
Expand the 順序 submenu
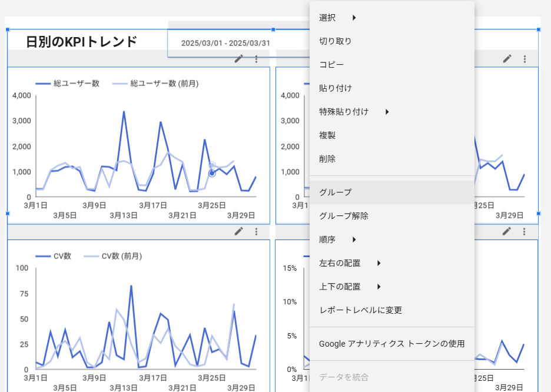pos(337,240)
